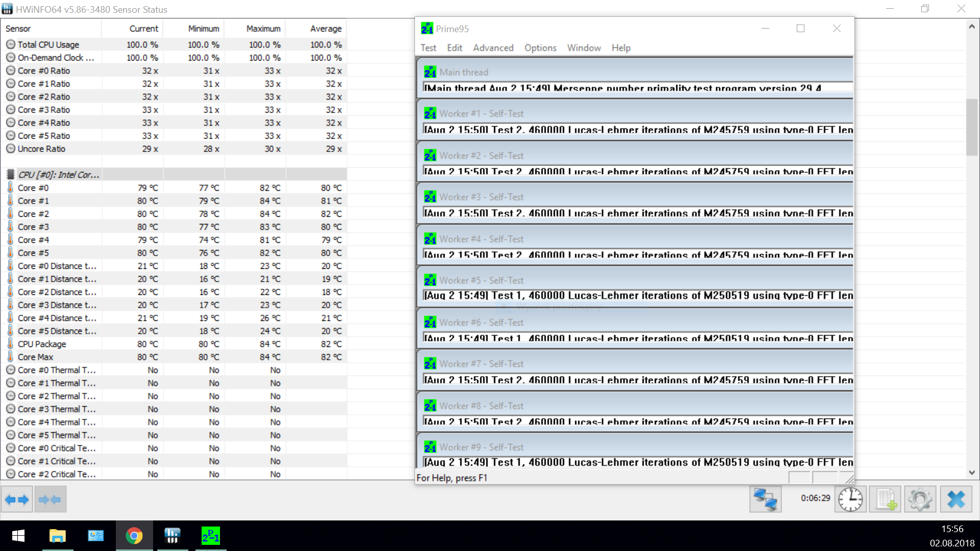The width and height of the screenshot is (980, 551).
Task: Select the Total CPU Usage sensor row
Action: point(174,44)
